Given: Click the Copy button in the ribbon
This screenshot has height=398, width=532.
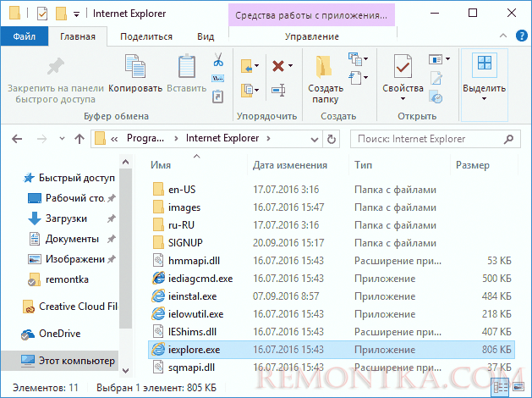Looking at the screenshot, I should tap(135, 73).
